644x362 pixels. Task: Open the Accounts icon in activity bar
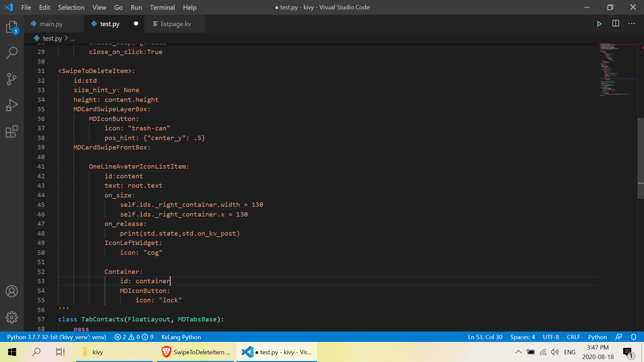[x=12, y=291]
